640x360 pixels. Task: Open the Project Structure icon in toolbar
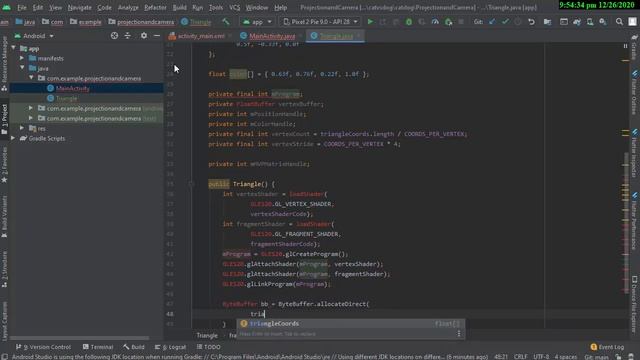click(x=547, y=22)
